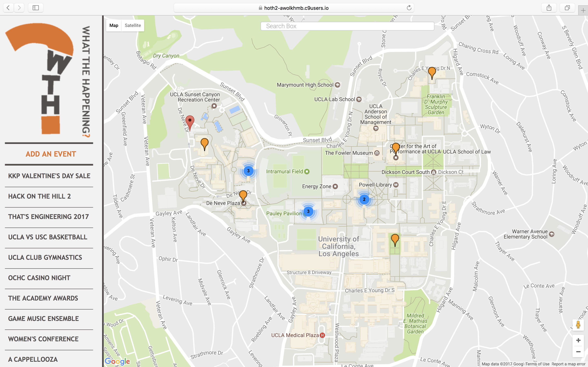588x367 pixels.
Task: Open the Safari share menu
Action: click(x=549, y=8)
